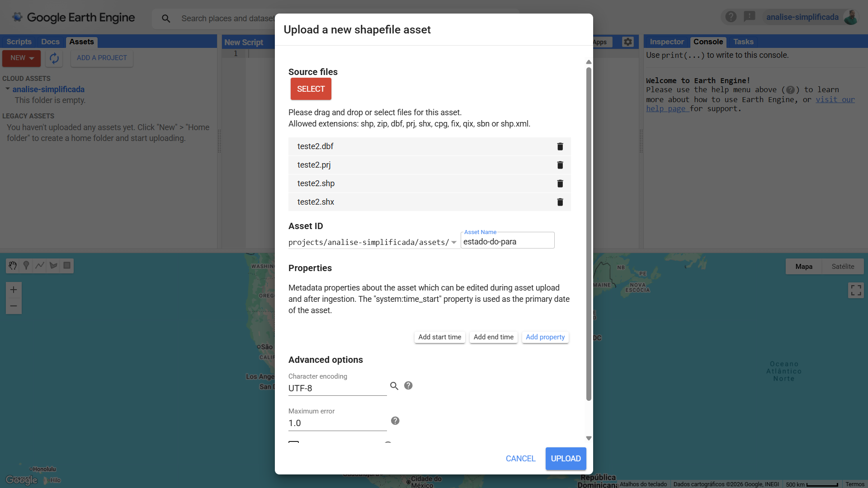Send feedback via the report icon
This screenshot has width=868, height=488.
[x=750, y=16]
